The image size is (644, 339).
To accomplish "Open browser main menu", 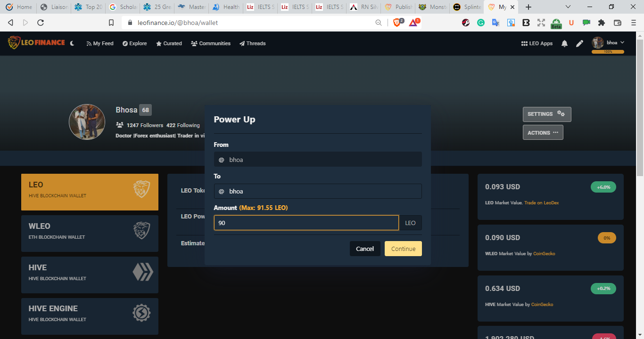I will pos(633,22).
